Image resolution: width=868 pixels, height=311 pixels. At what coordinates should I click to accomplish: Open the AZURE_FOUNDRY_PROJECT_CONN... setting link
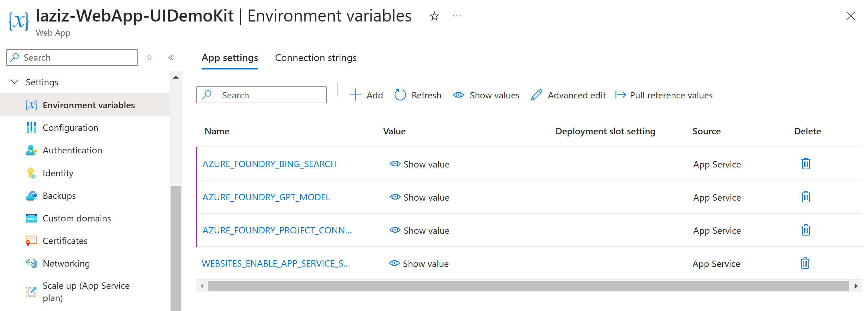click(277, 231)
